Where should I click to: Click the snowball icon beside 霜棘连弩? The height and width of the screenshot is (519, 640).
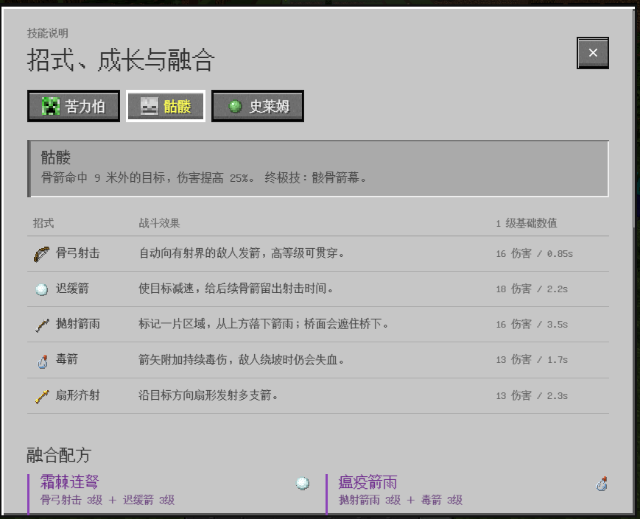tap(302, 483)
